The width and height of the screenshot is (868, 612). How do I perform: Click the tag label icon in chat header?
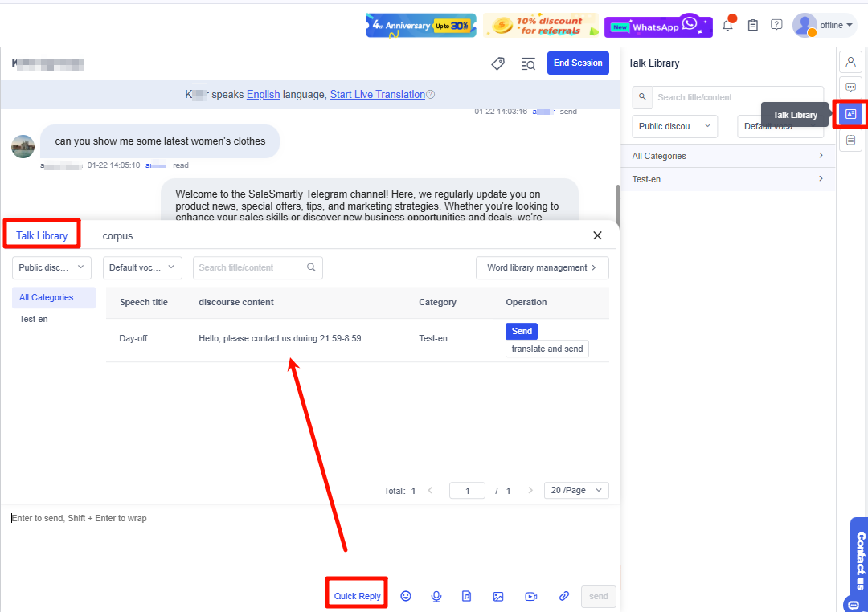pos(497,63)
